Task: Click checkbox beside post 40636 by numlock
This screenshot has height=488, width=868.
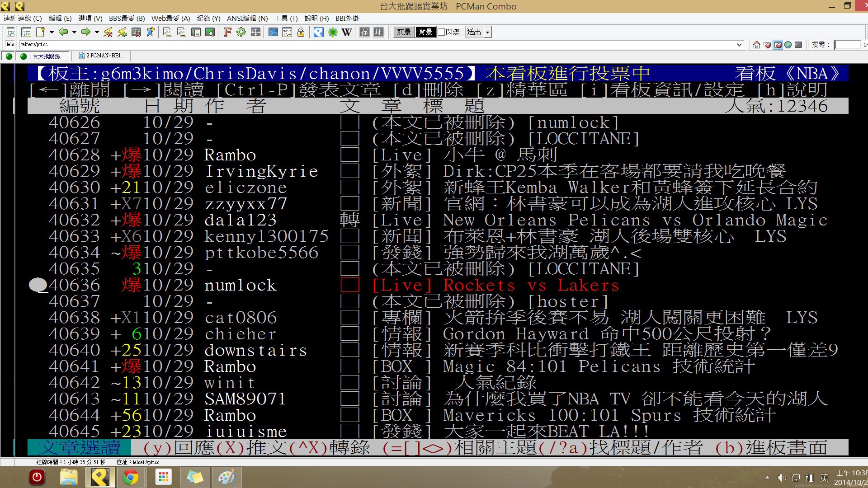Action: coord(349,285)
